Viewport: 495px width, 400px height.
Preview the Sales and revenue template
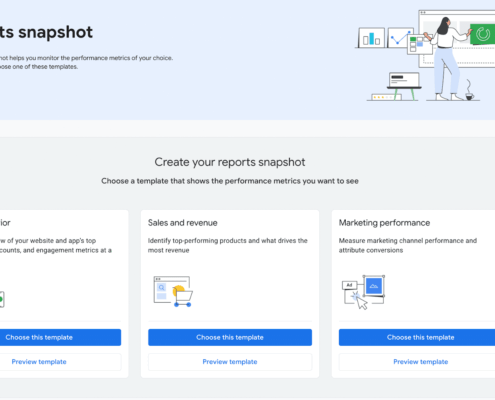click(230, 362)
